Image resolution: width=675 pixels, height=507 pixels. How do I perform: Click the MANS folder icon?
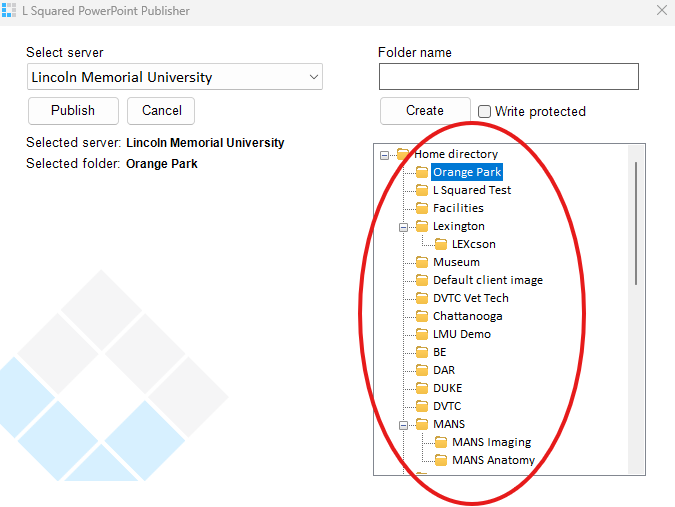422,424
